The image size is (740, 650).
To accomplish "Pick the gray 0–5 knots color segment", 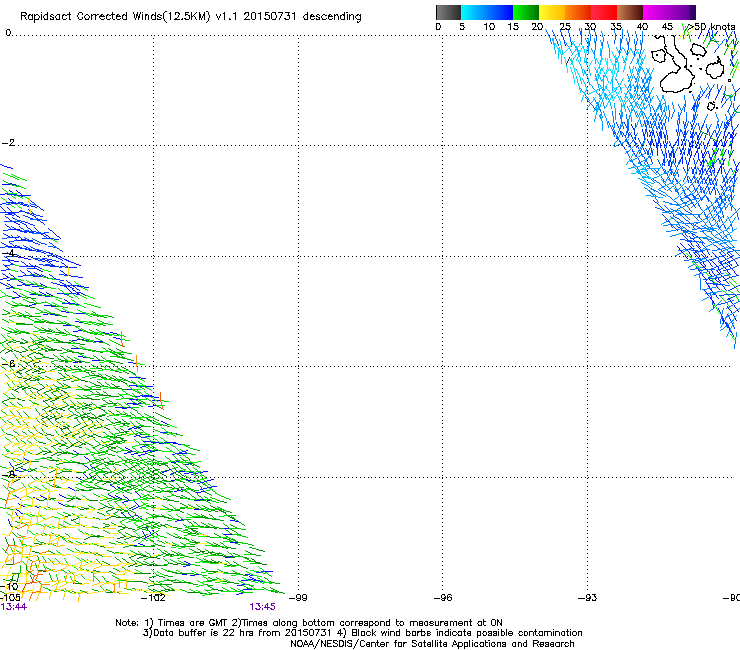I will (x=448, y=12).
